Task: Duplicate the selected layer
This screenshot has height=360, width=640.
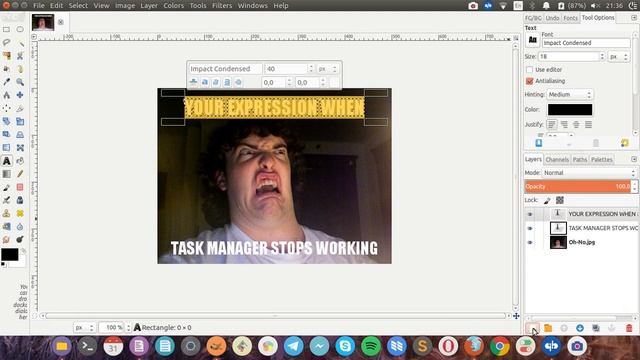Action: click(x=596, y=328)
